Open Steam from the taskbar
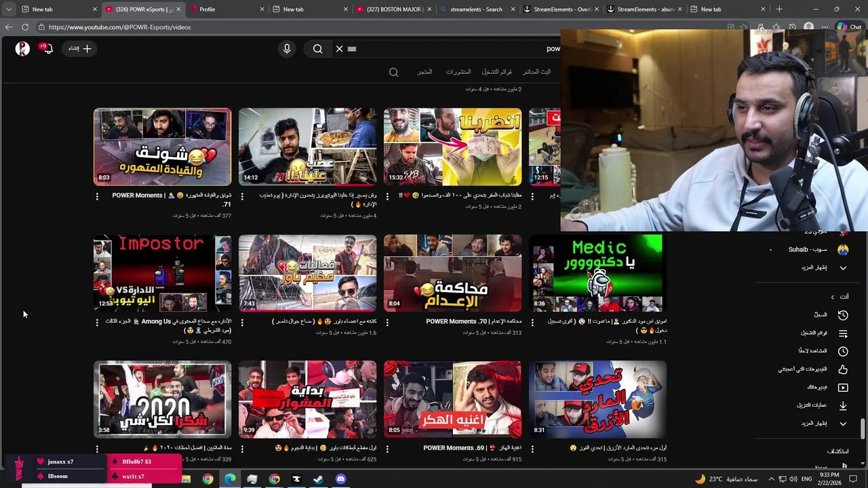This screenshot has width=868, height=488. [318, 479]
